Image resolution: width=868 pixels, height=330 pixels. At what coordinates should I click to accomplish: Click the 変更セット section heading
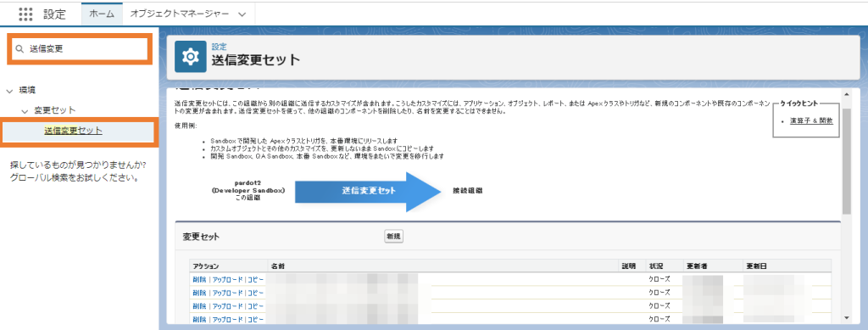click(201, 237)
